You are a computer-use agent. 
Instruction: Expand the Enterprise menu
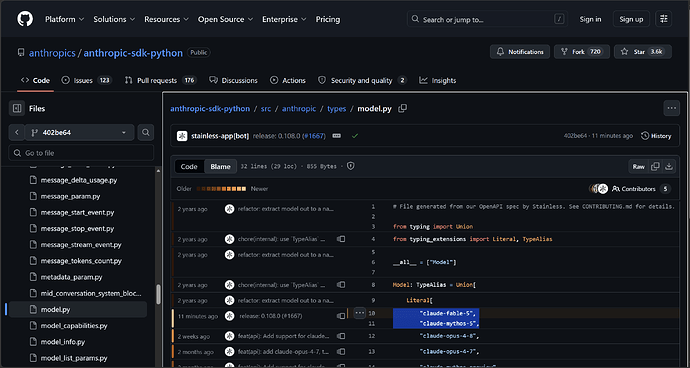point(284,19)
